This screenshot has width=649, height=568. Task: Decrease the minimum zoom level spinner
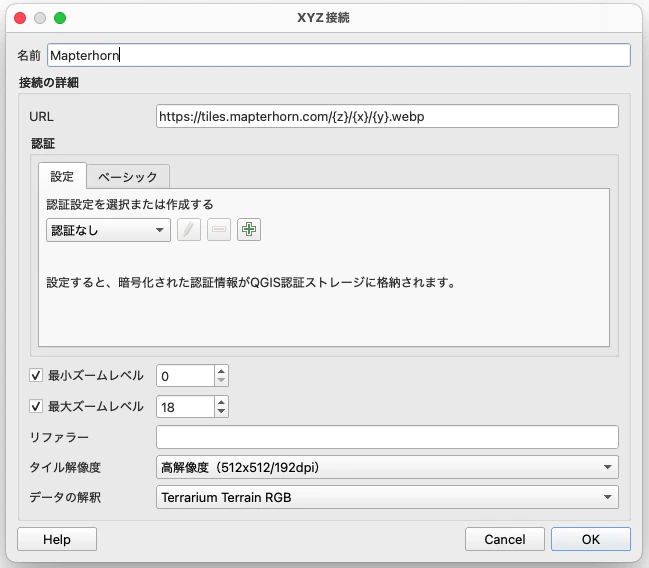tap(221, 380)
